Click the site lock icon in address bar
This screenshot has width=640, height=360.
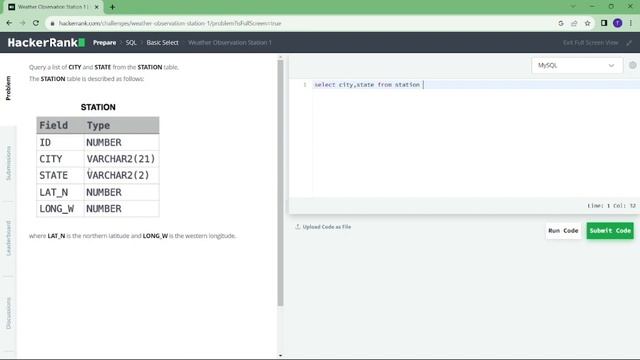[x=52, y=24]
